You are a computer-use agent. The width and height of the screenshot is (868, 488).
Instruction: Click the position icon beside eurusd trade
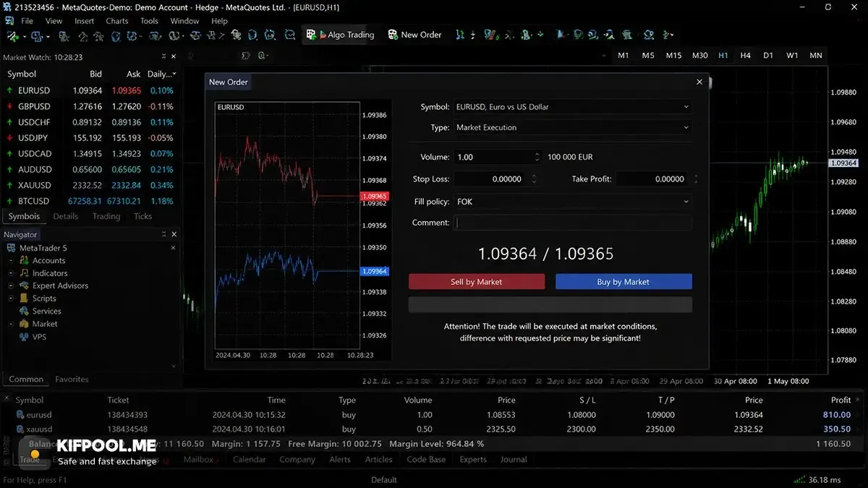click(21, 415)
